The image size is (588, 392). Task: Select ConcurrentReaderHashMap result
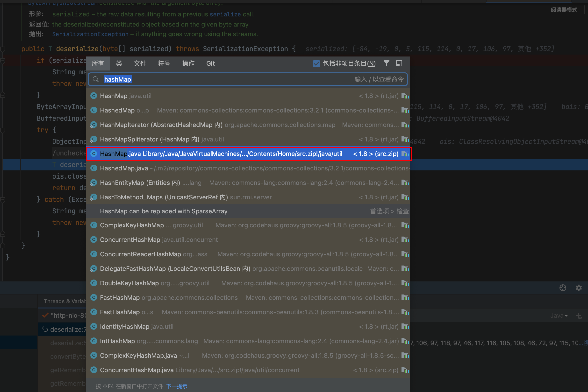248,254
